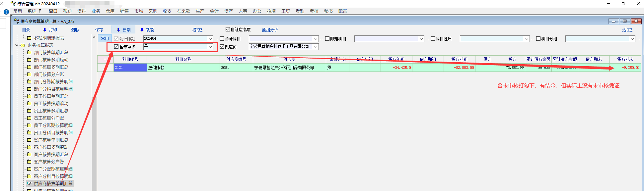The height and width of the screenshot is (191, 644).
Task: Click the 部门核算单期汇总 folder icon
Action: point(29,53)
